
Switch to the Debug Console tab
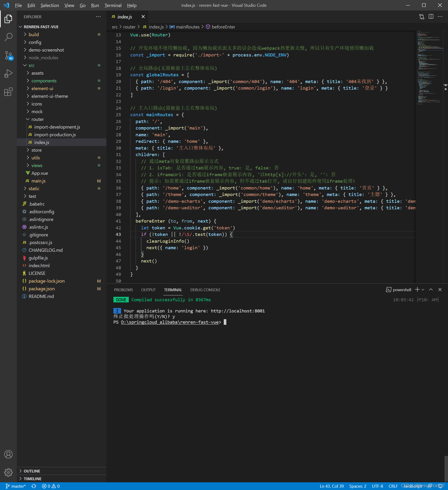(205, 290)
